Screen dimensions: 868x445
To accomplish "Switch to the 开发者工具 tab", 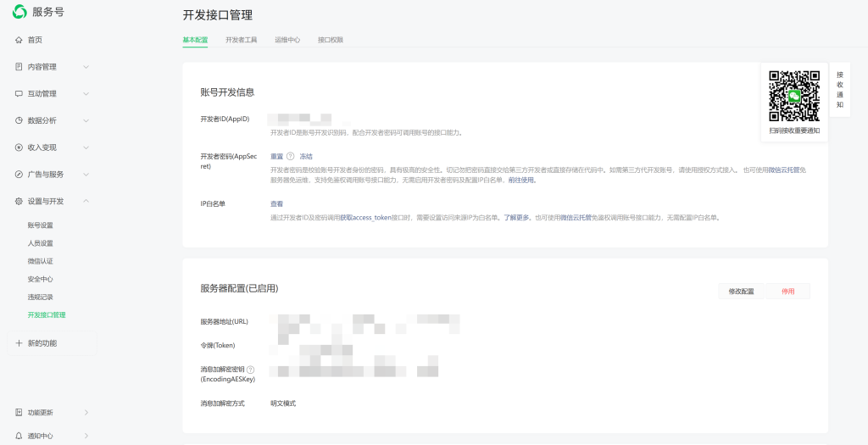I will tap(241, 40).
